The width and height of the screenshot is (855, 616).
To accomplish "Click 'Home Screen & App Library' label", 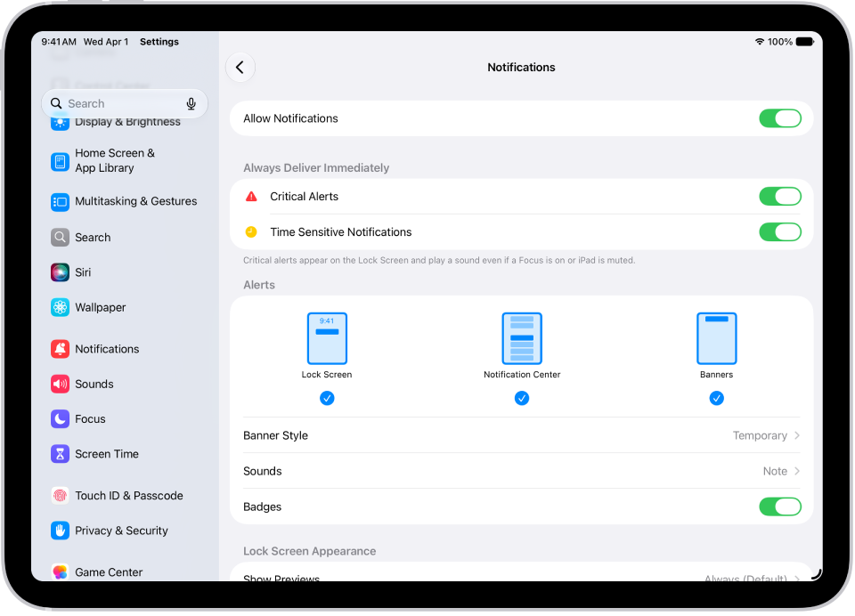I will click(115, 161).
